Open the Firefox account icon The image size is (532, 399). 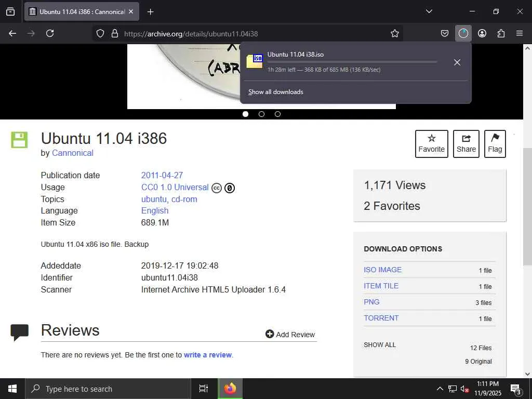[482, 33]
